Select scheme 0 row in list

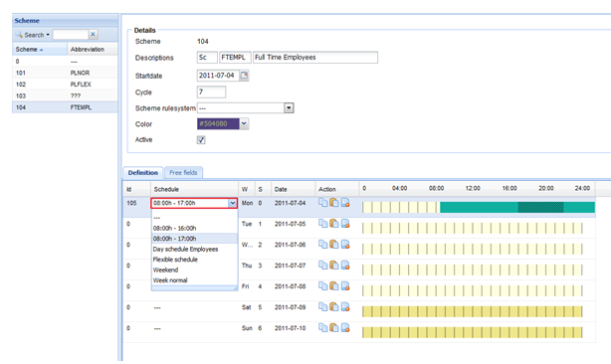tap(65, 61)
